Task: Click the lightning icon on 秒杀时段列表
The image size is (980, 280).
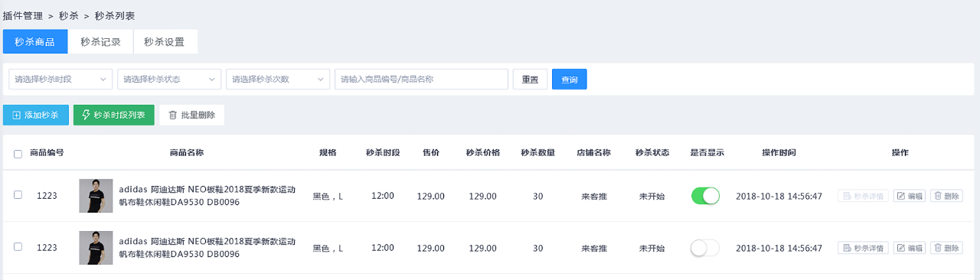Action: pos(87,116)
